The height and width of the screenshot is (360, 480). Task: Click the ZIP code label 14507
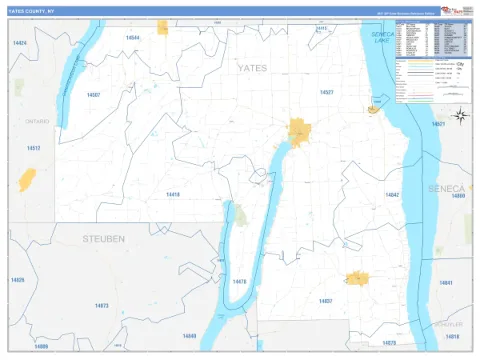(x=94, y=95)
